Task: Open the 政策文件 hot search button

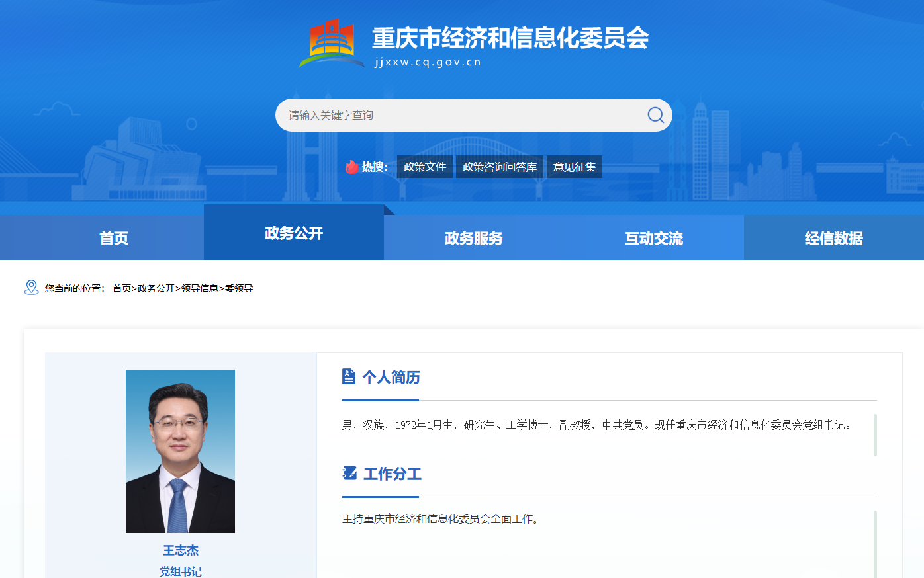Action: 424,167
